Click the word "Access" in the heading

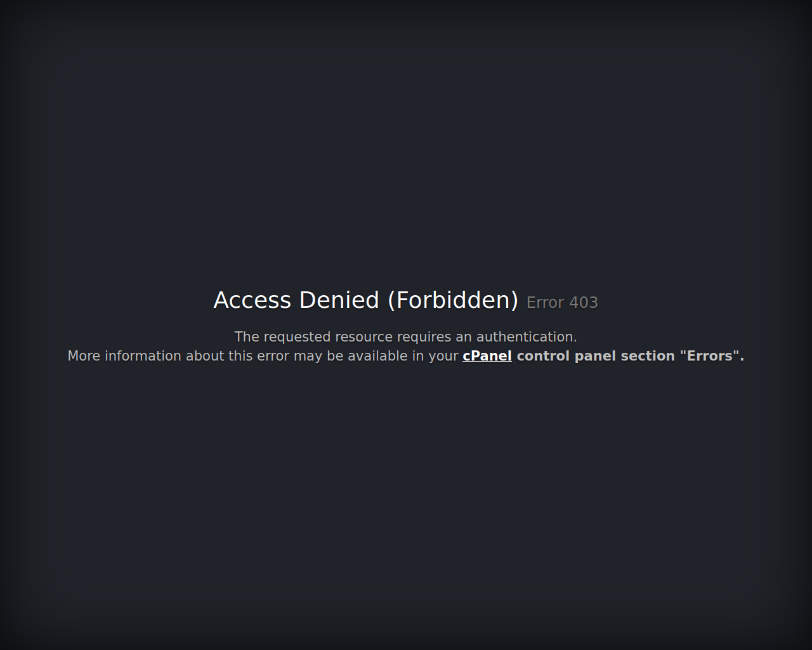click(252, 300)
